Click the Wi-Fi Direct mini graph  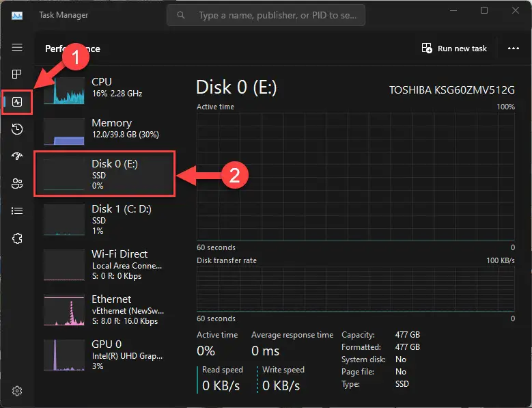point(64,264)
